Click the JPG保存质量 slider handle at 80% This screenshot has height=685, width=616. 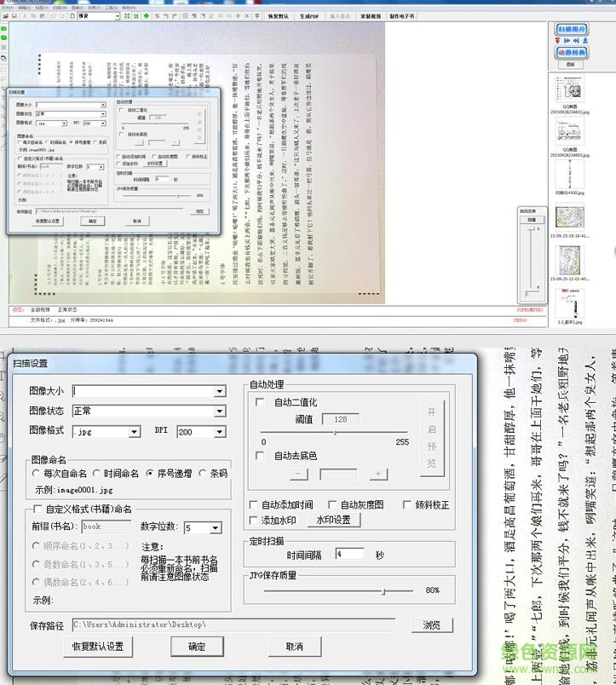pos(383,591)
